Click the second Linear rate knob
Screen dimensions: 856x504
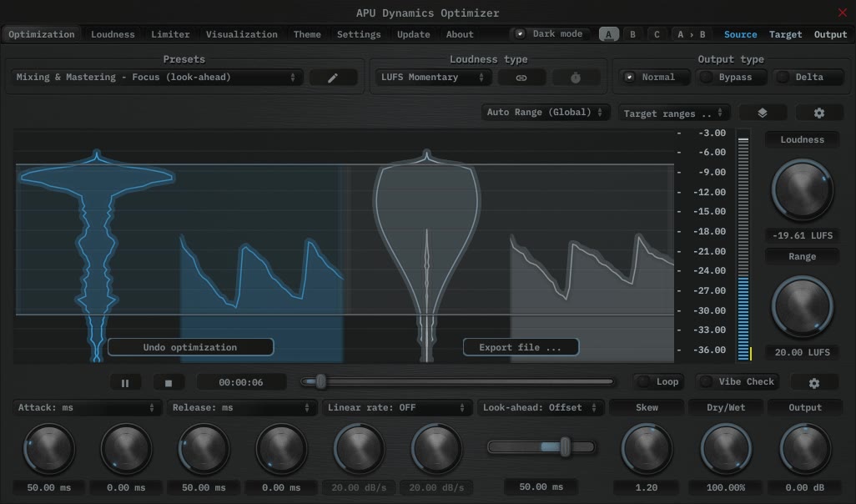click(436, 449)
